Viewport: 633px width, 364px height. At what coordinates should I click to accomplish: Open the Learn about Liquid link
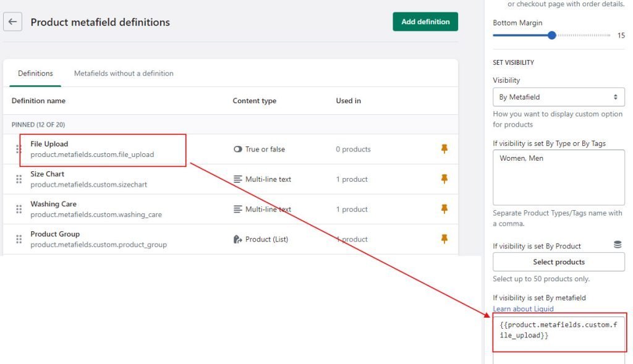coord(523,309)
